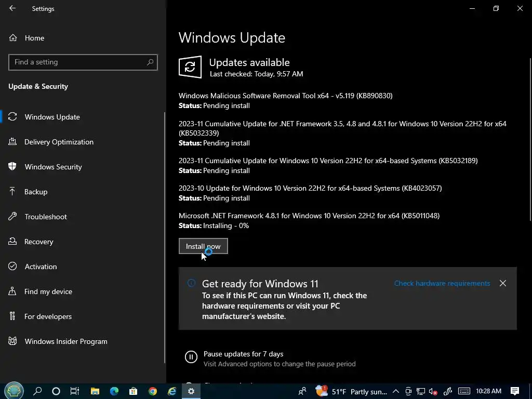The image size is (532, 399).
Task: Click Pause updates for 7 days
Action: 243,354
